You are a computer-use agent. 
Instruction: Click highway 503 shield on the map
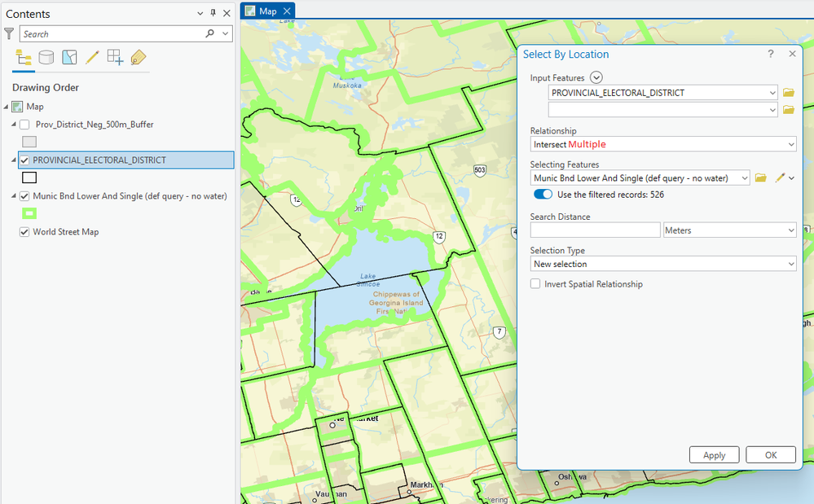(480, 170)
